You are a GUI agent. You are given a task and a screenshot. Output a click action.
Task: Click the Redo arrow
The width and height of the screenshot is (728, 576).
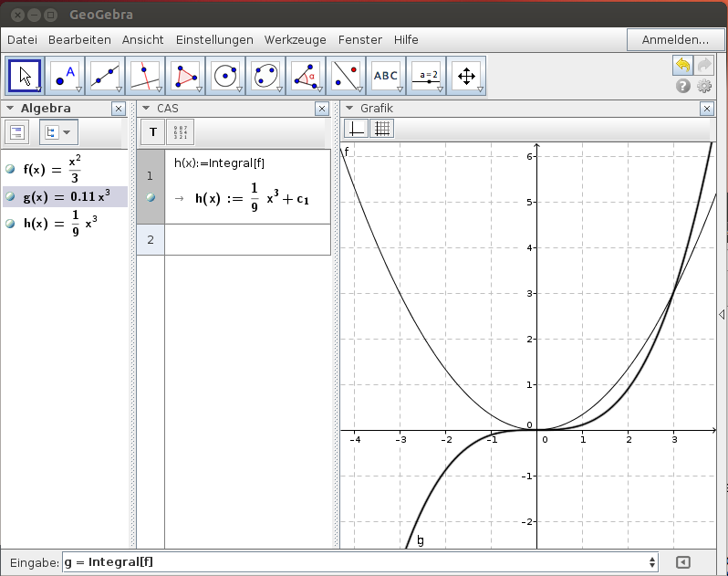[704, 65]
